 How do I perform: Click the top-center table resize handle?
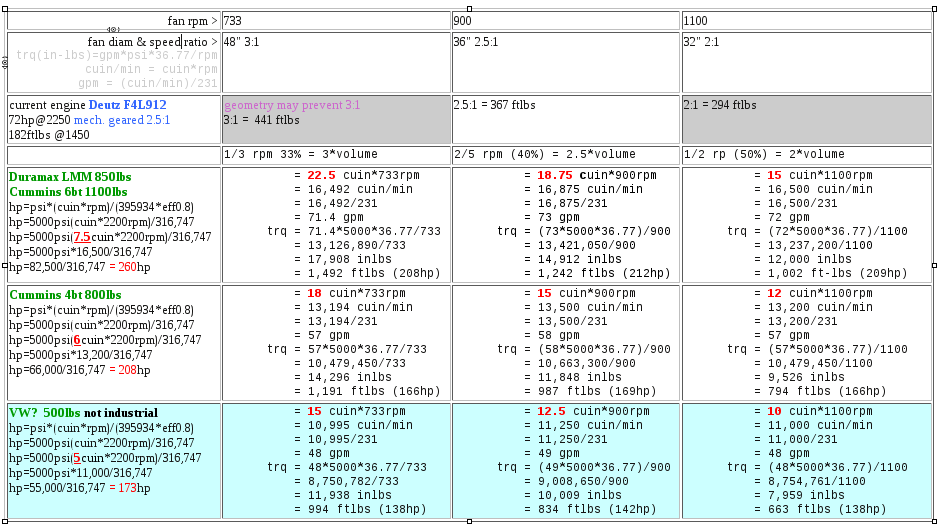[469, 8]
